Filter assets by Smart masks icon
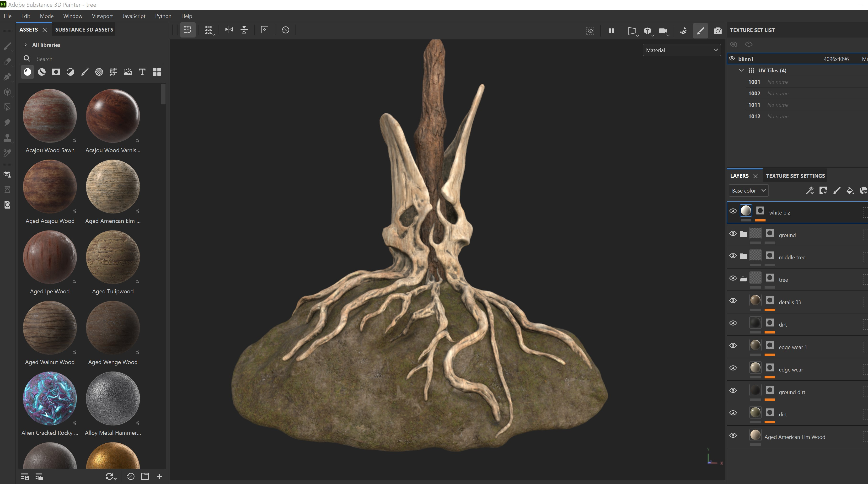Image resolution: width=868 pixels, height=484 pixels. (56, 72)
